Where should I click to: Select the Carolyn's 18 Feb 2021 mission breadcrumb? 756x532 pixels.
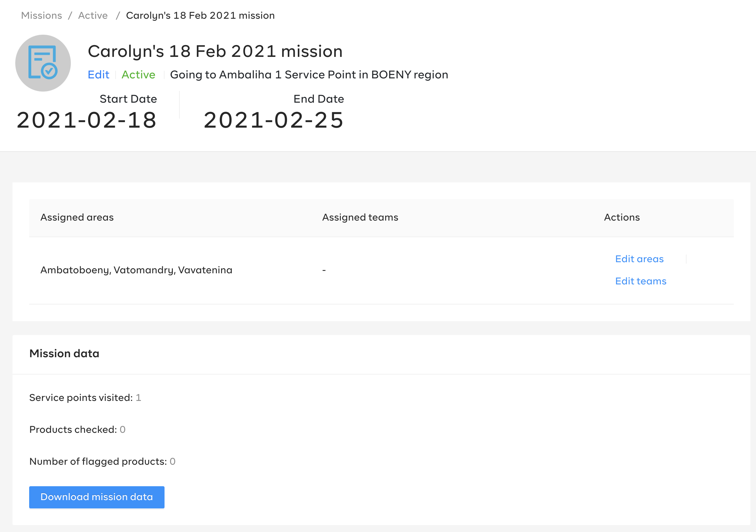click(200, 15)
